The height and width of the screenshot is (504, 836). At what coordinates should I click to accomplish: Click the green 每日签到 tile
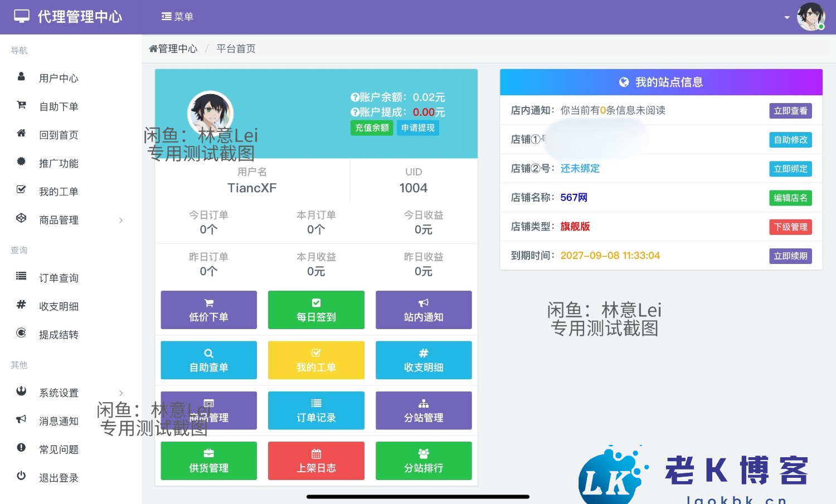click(x=316, y=310)
